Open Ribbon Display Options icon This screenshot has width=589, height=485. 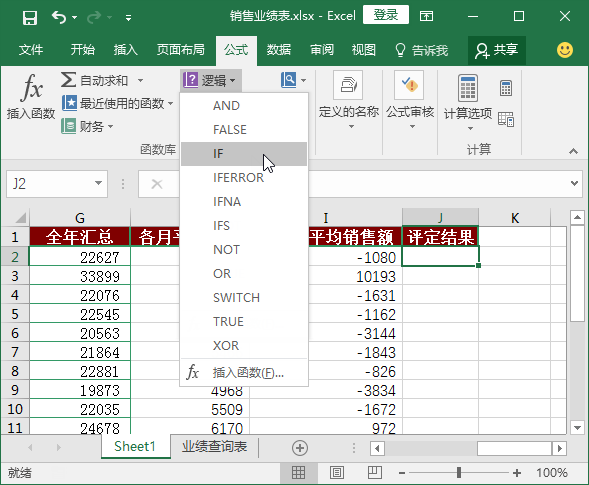point(426,16)
